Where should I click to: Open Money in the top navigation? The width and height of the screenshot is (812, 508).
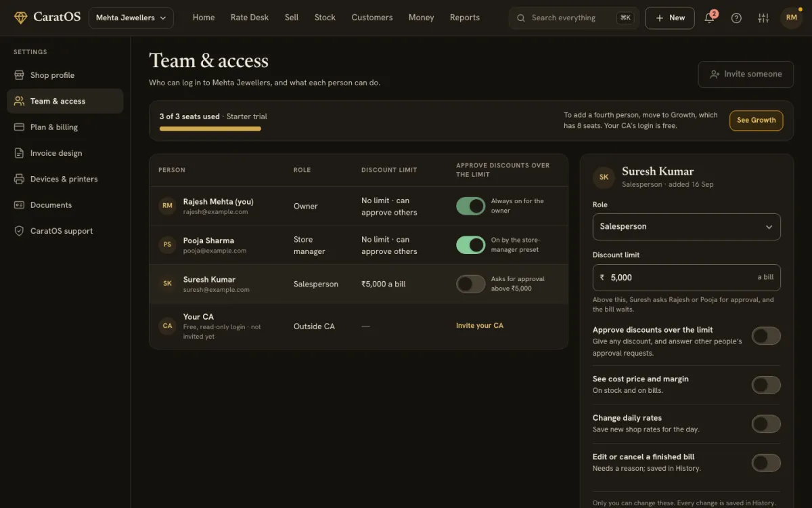[421, 18]
